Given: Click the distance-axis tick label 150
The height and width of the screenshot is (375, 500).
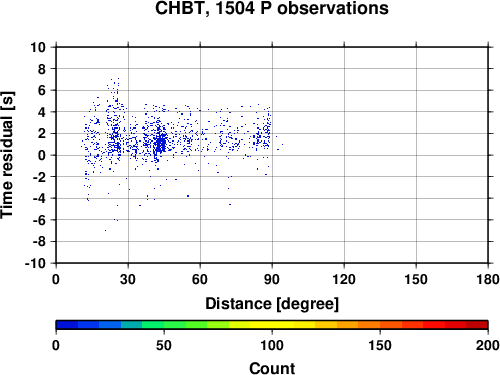Looking at the screenshot, I should [x=416, y=279].
